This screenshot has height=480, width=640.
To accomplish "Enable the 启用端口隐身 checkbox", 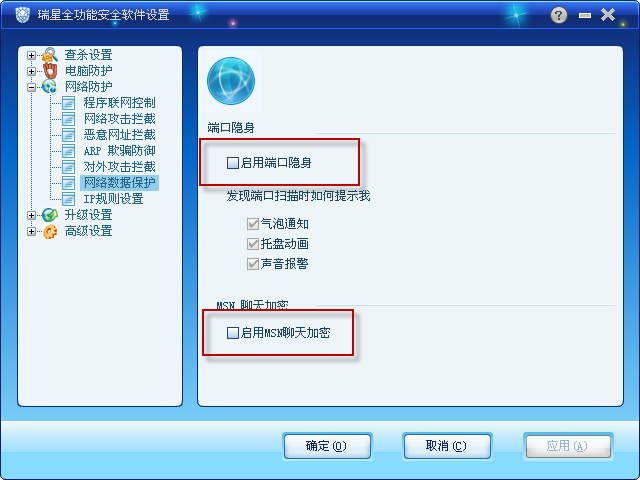I will coord(233,163).
